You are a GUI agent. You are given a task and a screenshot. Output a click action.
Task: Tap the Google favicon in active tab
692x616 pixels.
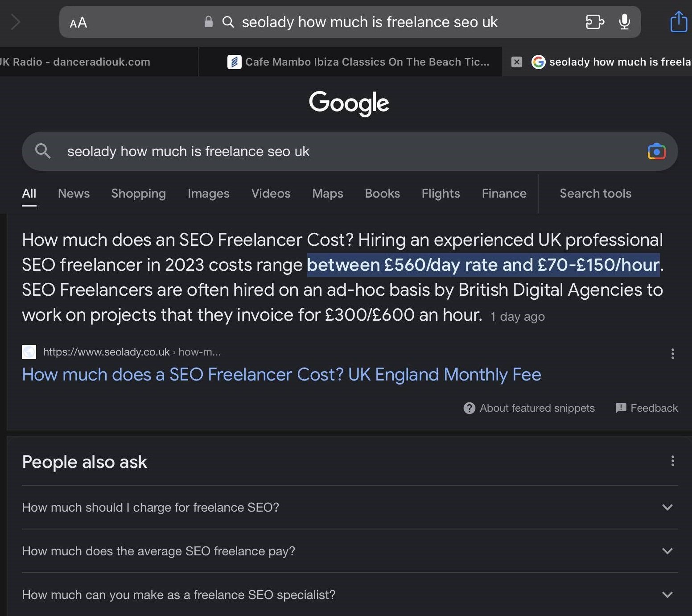point(539,62)
